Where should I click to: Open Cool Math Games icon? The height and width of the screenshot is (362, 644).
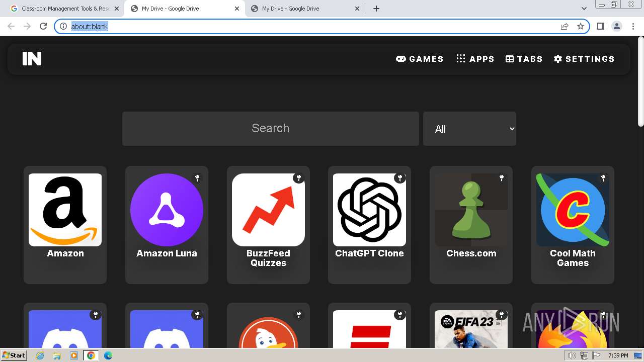coord(573,210)
